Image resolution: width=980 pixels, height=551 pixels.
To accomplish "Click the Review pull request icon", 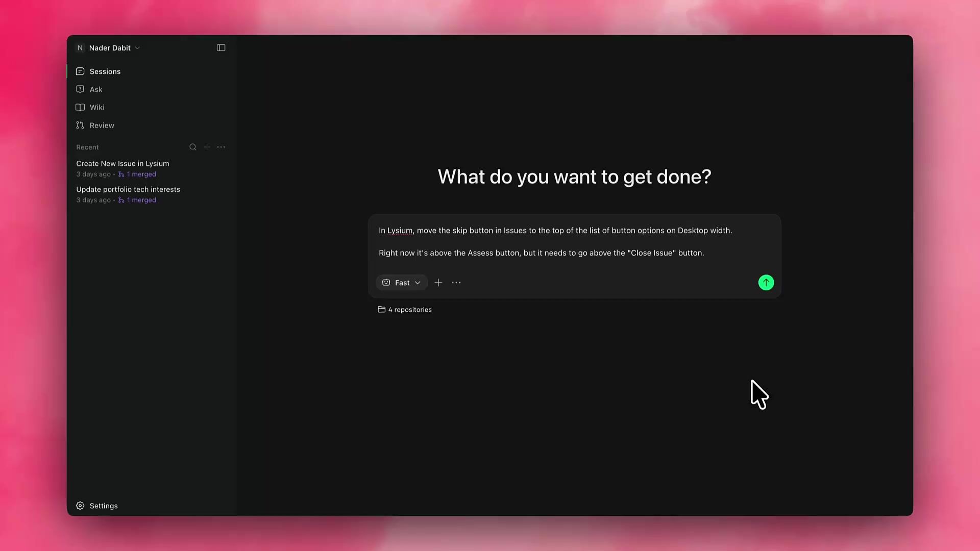I will coord(80,126).
